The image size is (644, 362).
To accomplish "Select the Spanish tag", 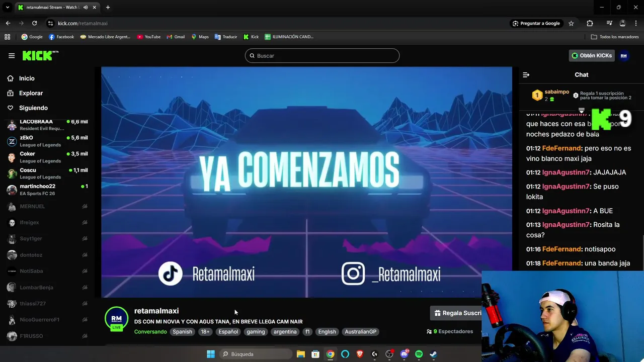I will [x=183, y=332].
